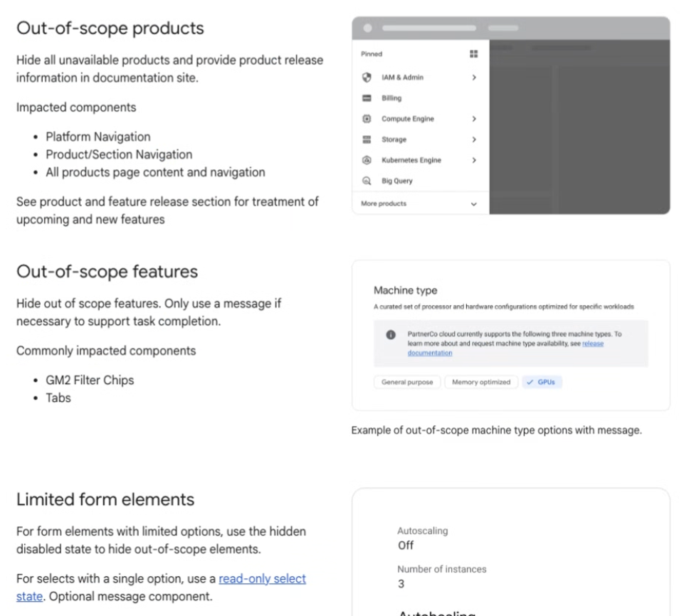Open Kubernetes Engine menu item
Image resolution: width=689 pixels, height=616 pixels.
(421, 160)
